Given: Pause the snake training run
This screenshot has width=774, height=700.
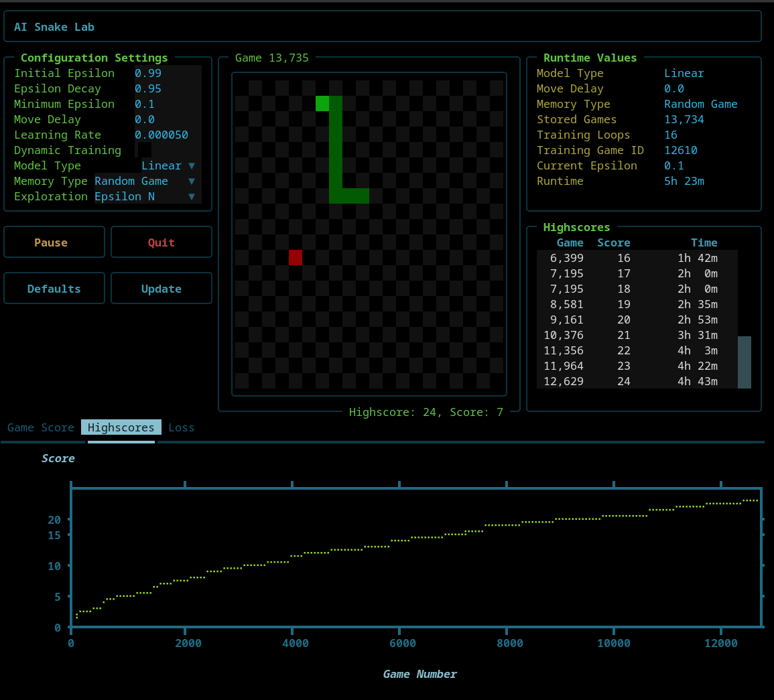Looking at the screenshot, I should (x=54, y=242).
